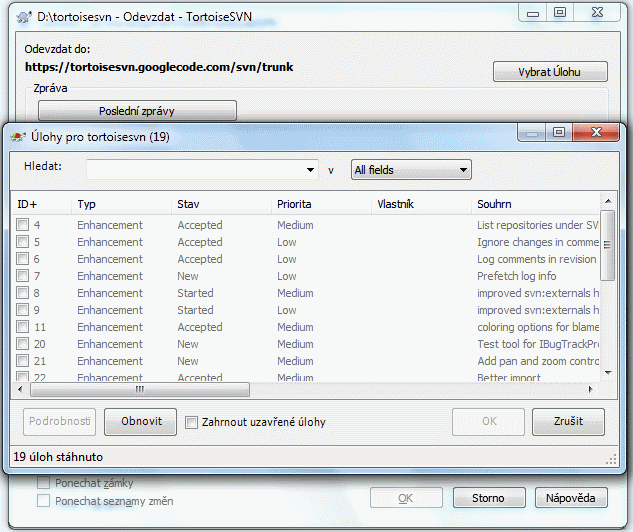Check the box for issue 5

pos(23,242)
